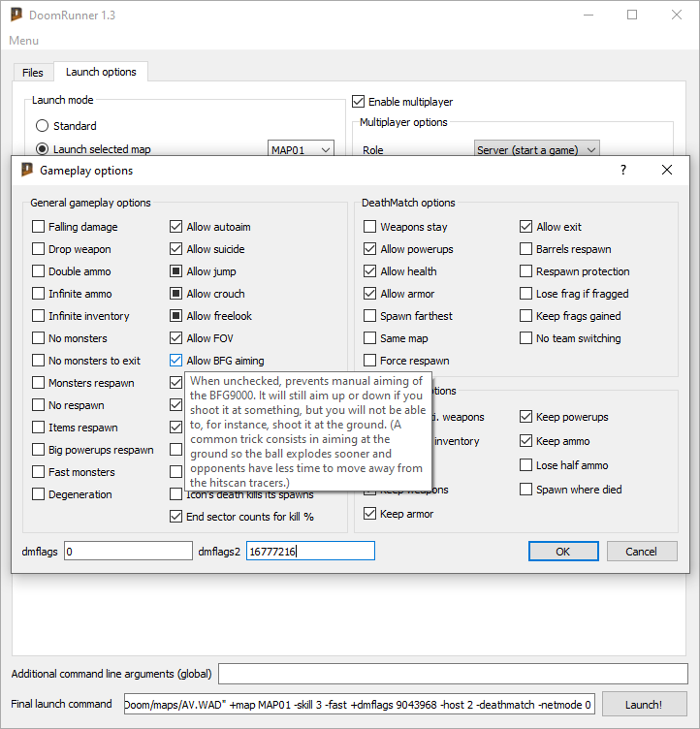Enable No team switching

[525, 338]
